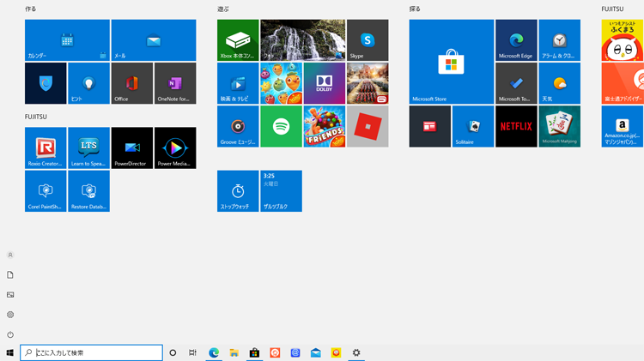Open Corel PaintShop tile
Viewport: 644px width, 361px height.
[x=46, y=191]
